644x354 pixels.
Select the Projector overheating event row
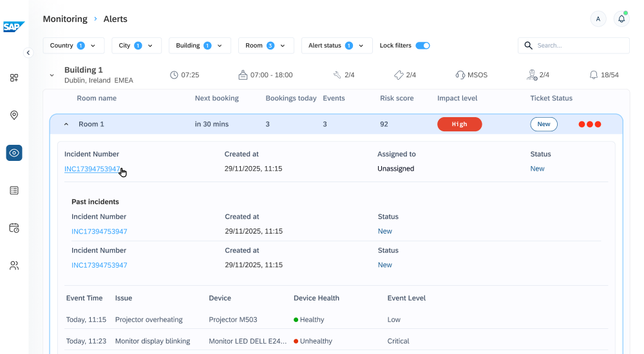pyautogui.click(x=336, y=319)
